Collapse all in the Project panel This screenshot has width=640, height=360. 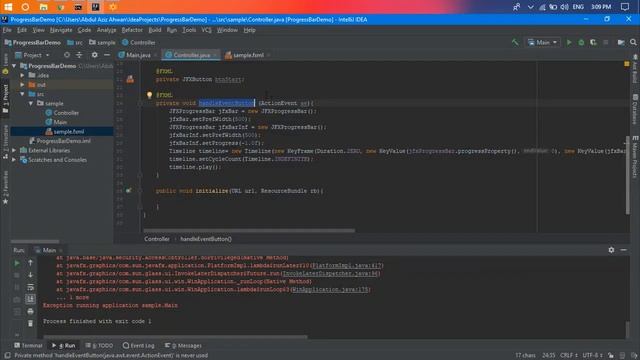pos(79,55)
